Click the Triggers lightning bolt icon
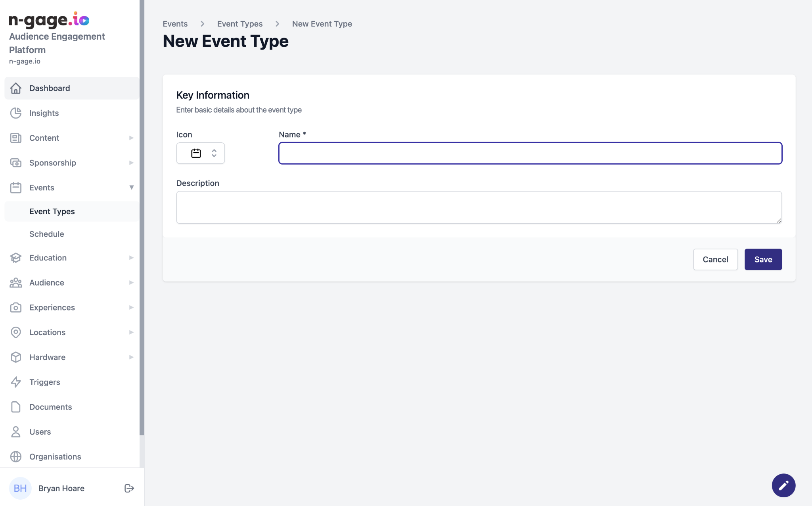 coord(16,382)
